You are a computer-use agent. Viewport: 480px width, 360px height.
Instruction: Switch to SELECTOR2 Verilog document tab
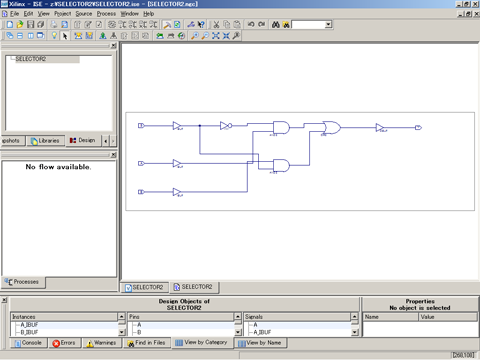coord(144,287)
